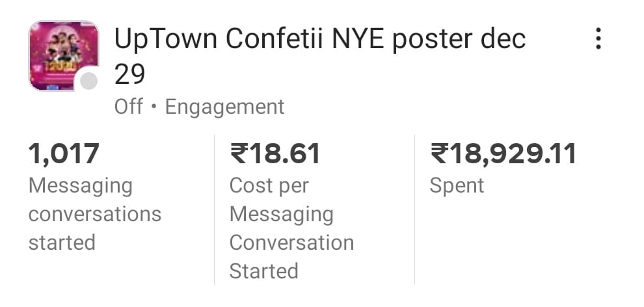Select the Off status label

129,107
